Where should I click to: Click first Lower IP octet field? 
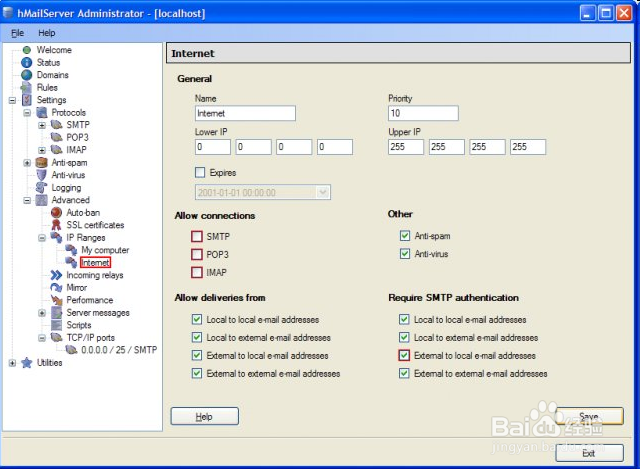213,147
